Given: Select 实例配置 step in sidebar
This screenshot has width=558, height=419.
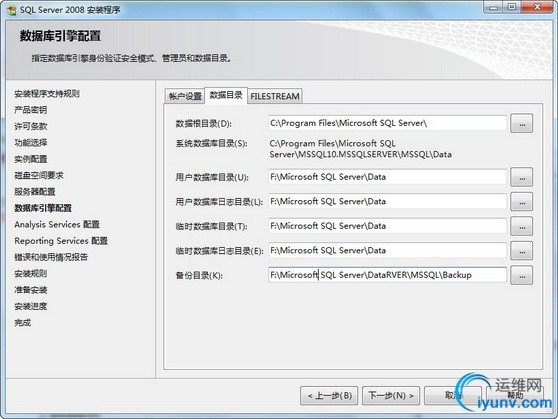Looking at the screenshot, I should (31, 159).
